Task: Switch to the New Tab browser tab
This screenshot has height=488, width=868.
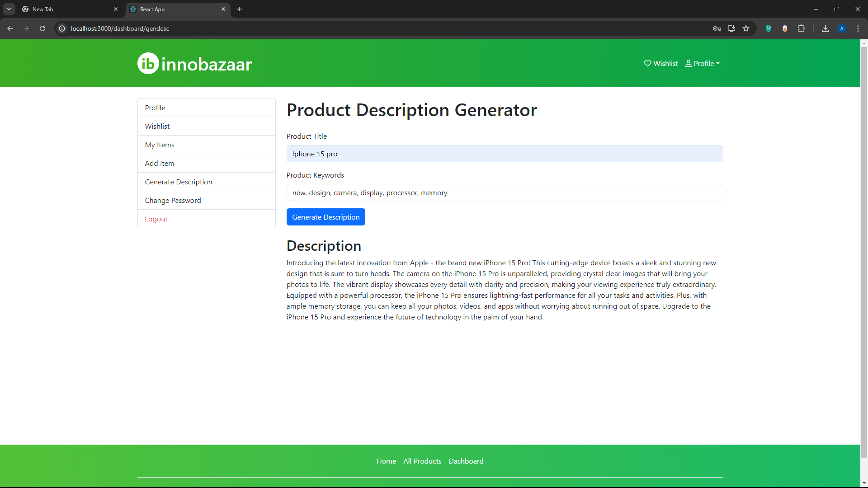Action: [x=70, y=9]
